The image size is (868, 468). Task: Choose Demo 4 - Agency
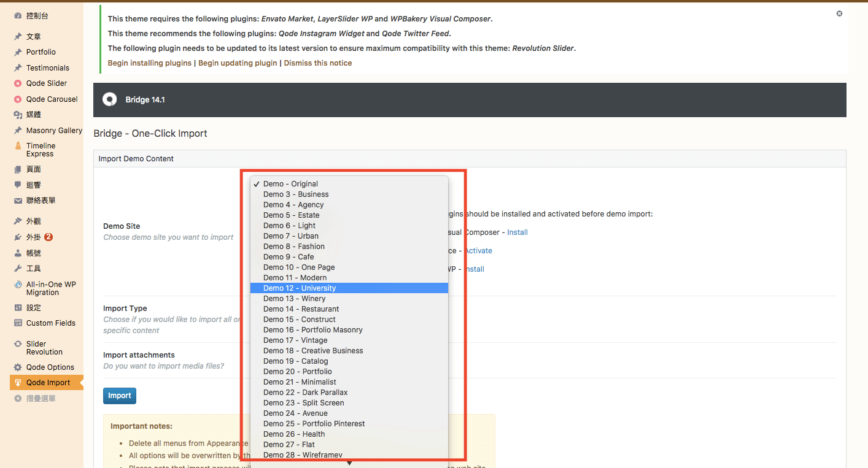(349, 205)
